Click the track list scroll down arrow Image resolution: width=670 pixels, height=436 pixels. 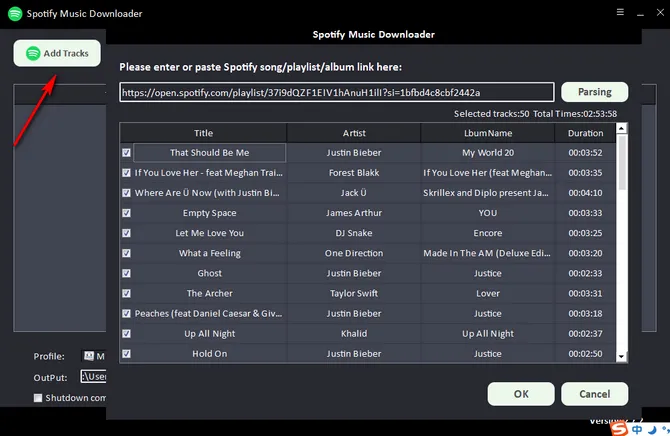pyautogui.click(x=622, y=356)
